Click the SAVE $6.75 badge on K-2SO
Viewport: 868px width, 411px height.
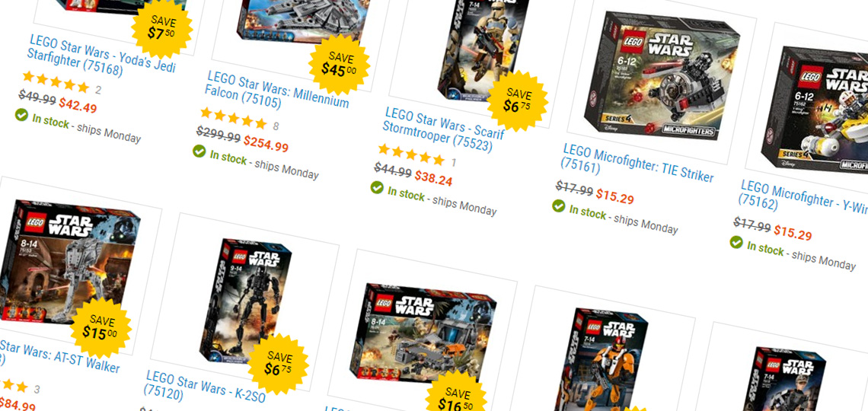coord(279,364)
